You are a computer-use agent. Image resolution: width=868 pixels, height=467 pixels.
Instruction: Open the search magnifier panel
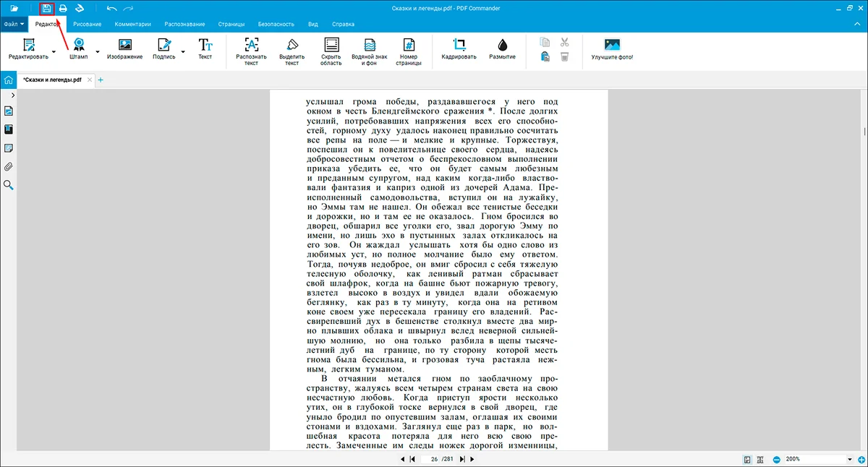click(x=9, y=185)
